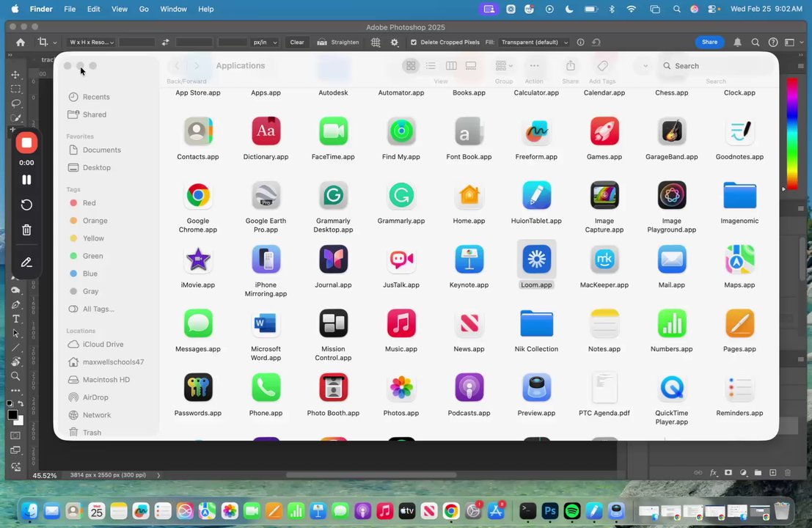Open MacKeeper.app icon
This screenshot has width=812, height=528.
(604, 260)
